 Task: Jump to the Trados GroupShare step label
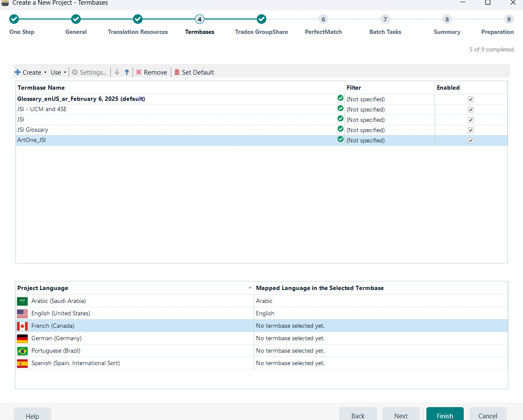click(261, 32)
